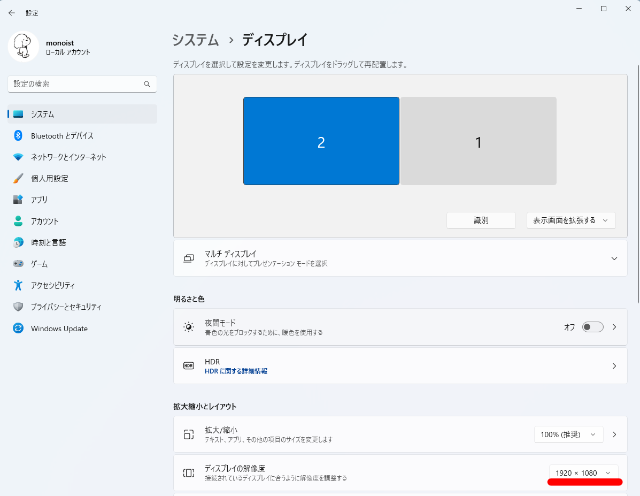Click the 夜間モード row title
This screenshot has width=640, height=496.
click(220, 323)
